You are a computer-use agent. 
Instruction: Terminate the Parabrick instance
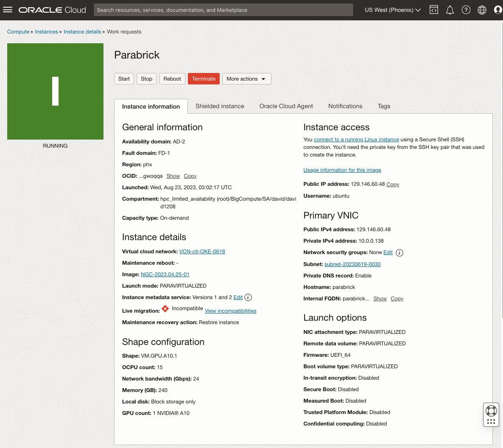coord(204,78)
